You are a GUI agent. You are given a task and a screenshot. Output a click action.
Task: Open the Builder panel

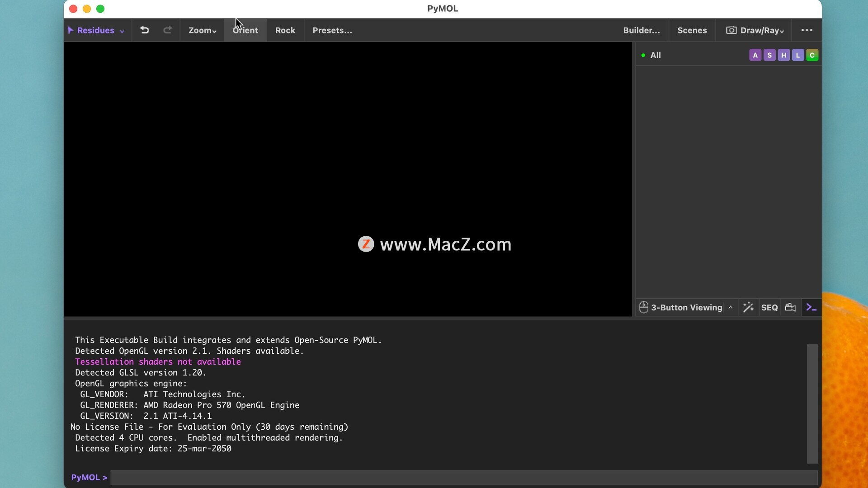click(x=642, y=30)
